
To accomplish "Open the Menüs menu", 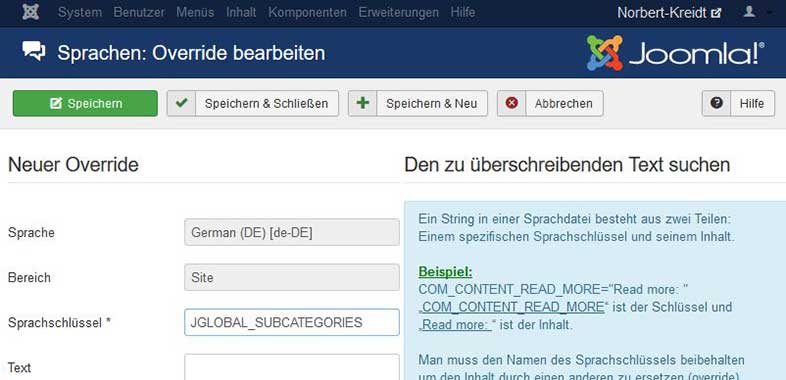I will click(195, 13).
